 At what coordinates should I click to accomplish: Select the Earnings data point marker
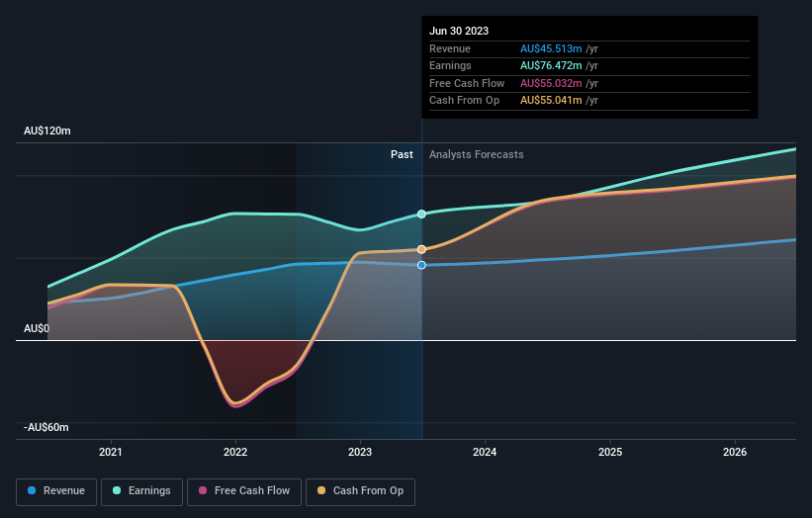(421, 215)
